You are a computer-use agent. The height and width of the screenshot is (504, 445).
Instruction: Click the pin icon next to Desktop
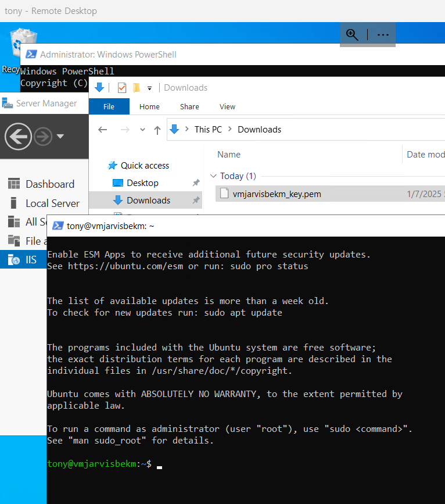point(196,183)
